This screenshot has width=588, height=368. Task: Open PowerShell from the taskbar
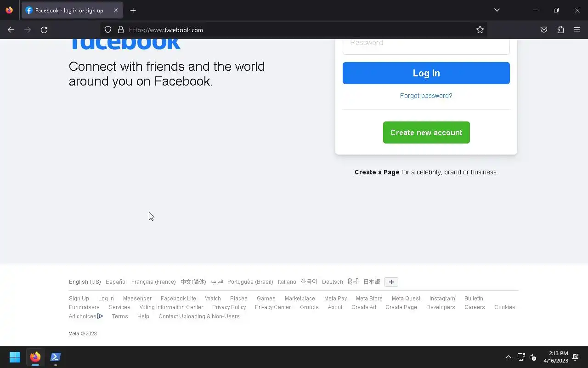click(56, 357)
